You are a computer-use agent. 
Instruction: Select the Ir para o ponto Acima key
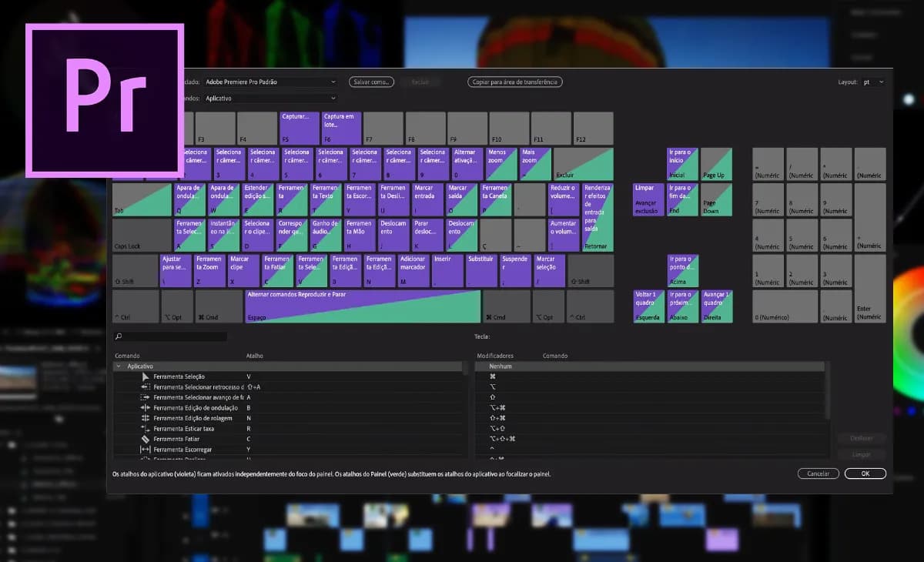(x=682, y=270)
